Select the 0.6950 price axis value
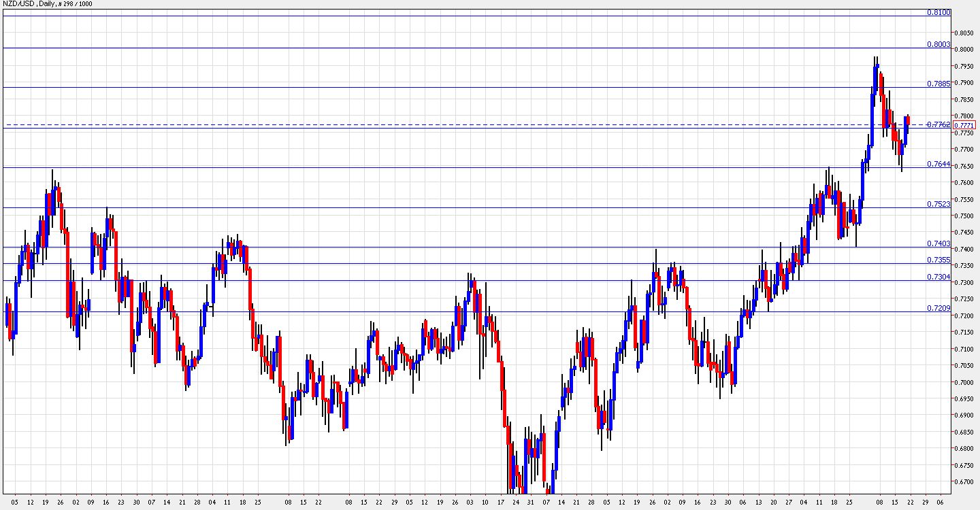The height and width of the screenshot is (510, 980). (x=964, y=399)
